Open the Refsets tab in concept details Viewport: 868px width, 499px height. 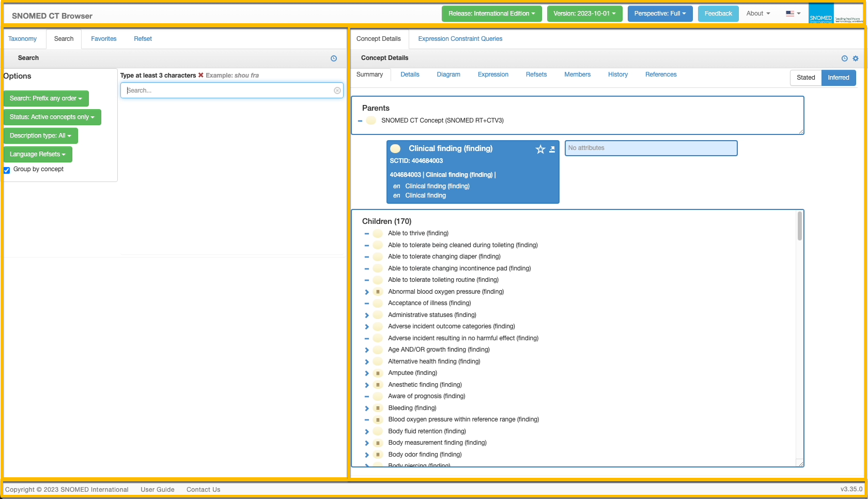[x=536, y=74]
